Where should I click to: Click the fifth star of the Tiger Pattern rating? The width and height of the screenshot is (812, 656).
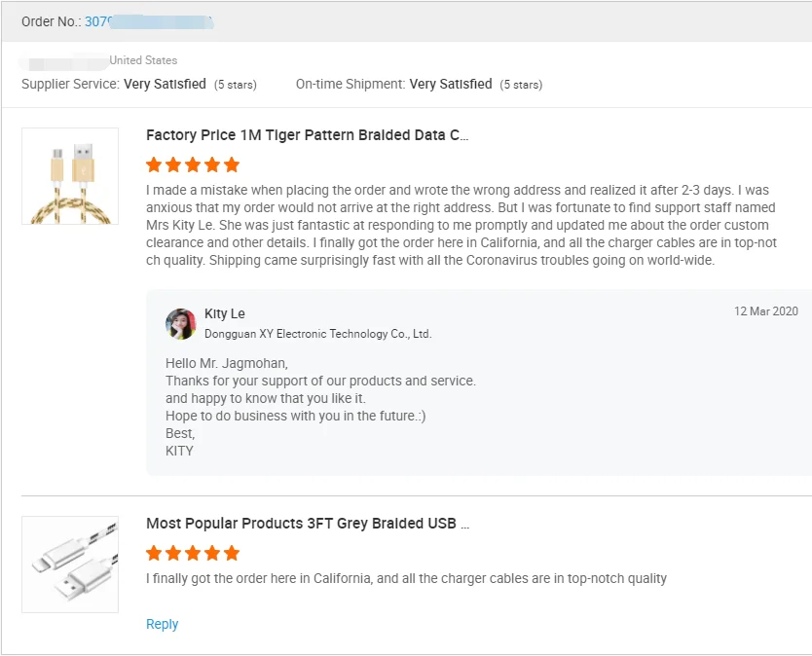[231, 164]
